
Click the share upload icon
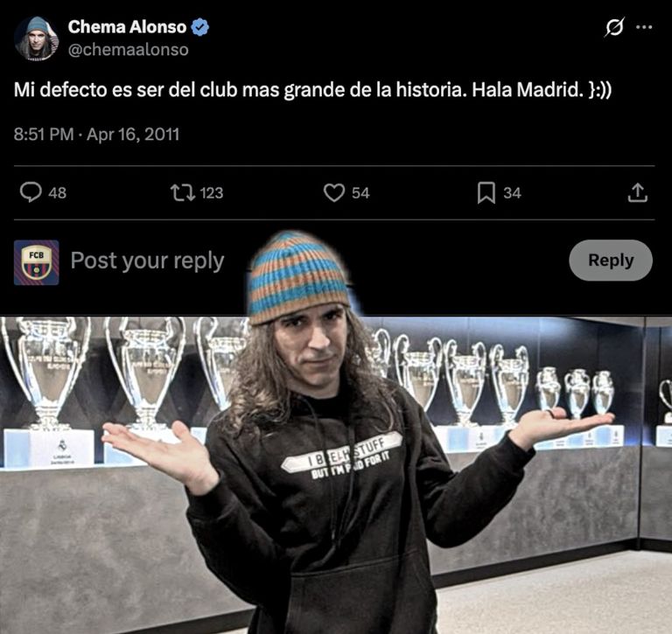click(x=638, y=192)
